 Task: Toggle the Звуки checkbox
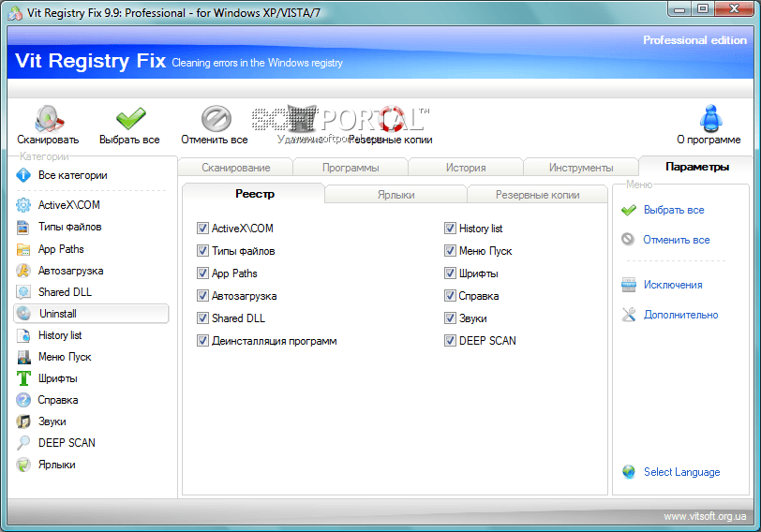[x=451, y=318]
